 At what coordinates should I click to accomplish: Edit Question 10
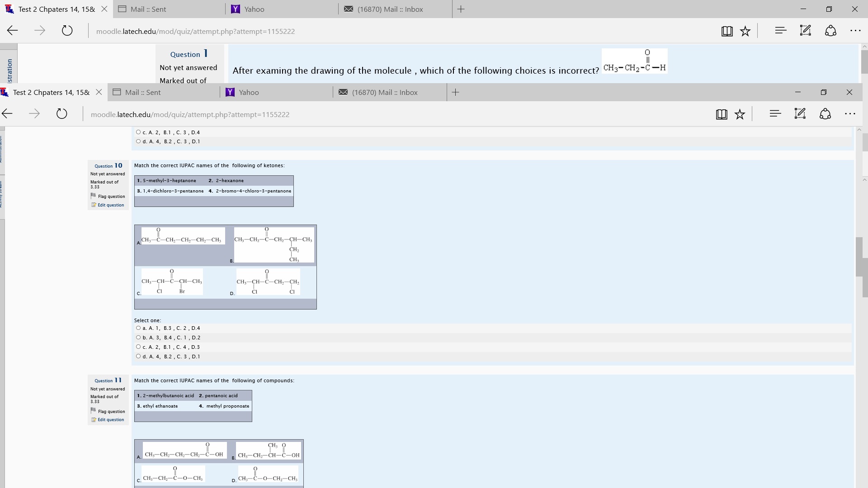(x=111, y=205)
